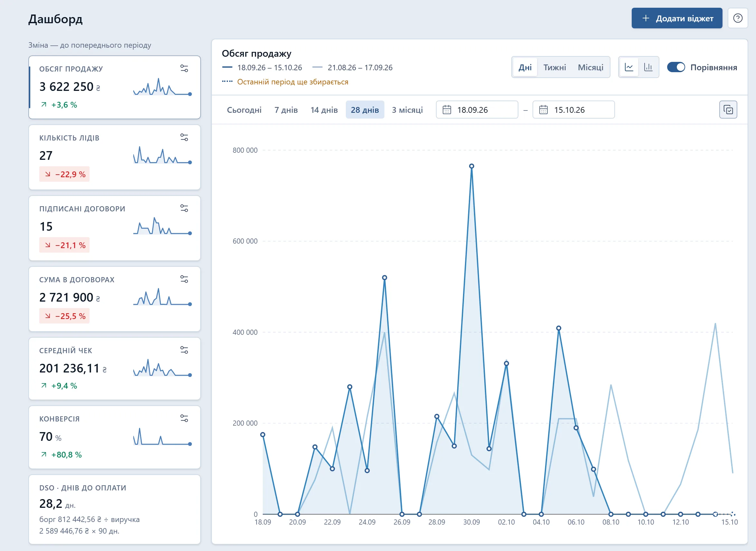Click the +80,8 % change indicator
This screenshot has height=551, width=756.
[61, 455]
